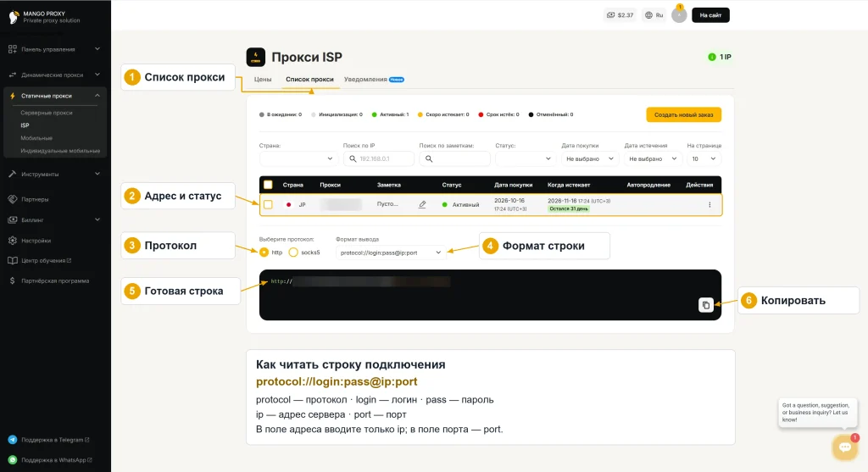868x472 pixels.
Task: Click the Поиск по IP input field
Action: pos(379,158)
